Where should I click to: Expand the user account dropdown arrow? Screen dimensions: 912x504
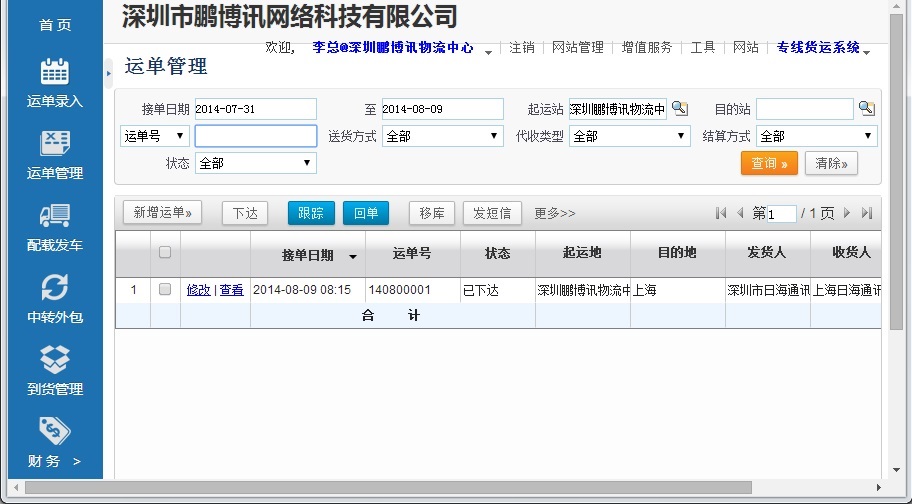(x=489, y=52)
